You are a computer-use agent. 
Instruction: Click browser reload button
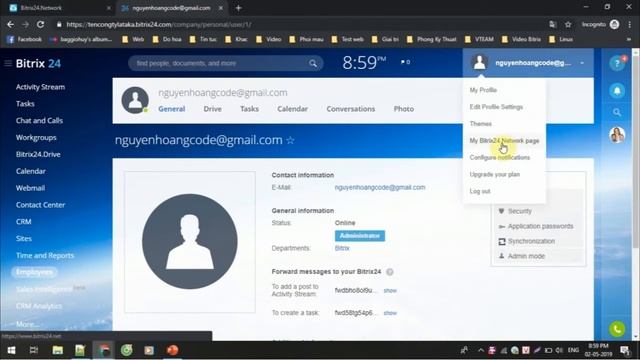(x=40, y=24)
